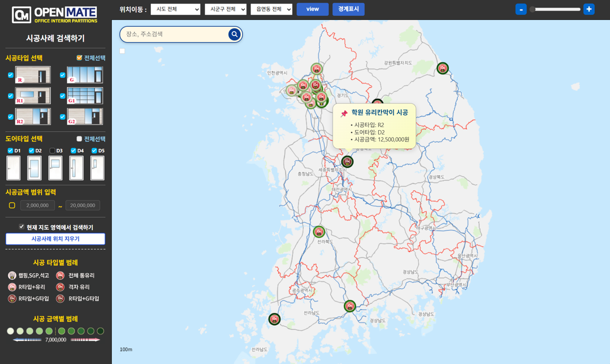Click the southwestern coast map marker
The image size is (610, 364).
(274, 319)
